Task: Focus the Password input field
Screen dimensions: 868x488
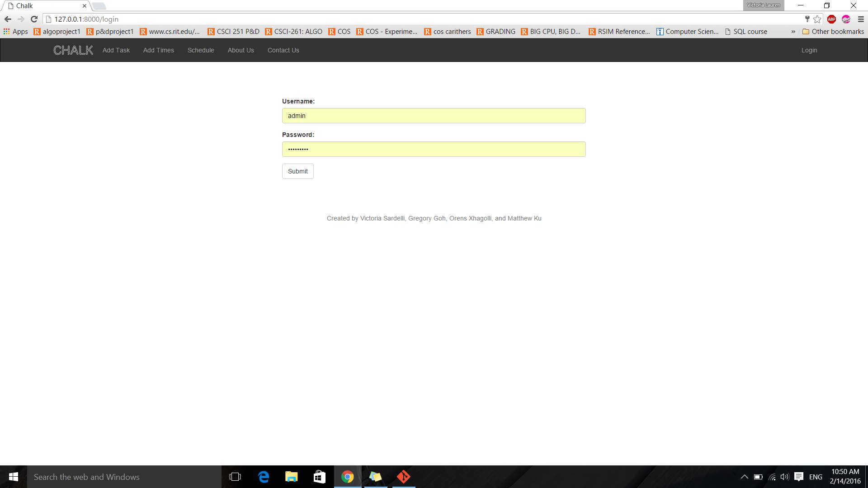Action: click(434, 149)
